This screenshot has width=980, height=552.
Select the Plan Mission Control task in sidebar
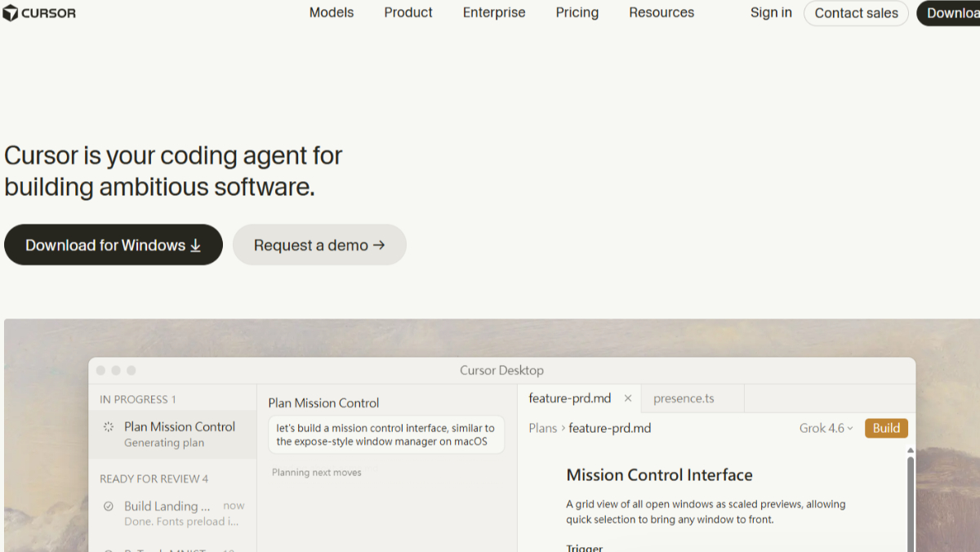pos(172,434)
